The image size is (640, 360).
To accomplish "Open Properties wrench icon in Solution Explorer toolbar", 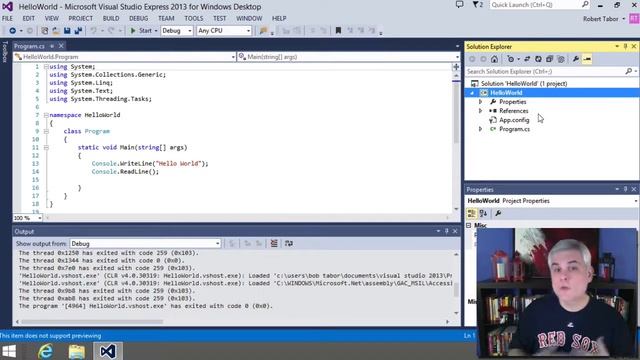I will coord(576,59).
